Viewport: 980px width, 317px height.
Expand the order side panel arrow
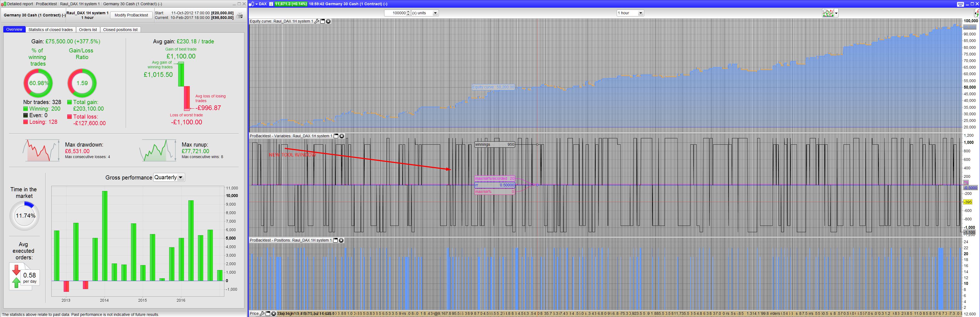[976, 13]
